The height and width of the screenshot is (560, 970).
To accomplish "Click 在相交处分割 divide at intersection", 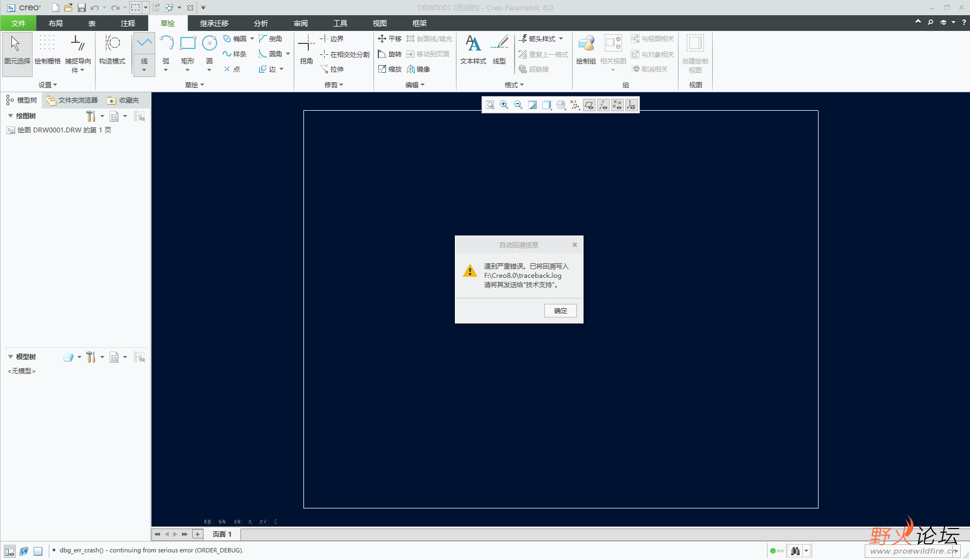I will click(345, 54).
